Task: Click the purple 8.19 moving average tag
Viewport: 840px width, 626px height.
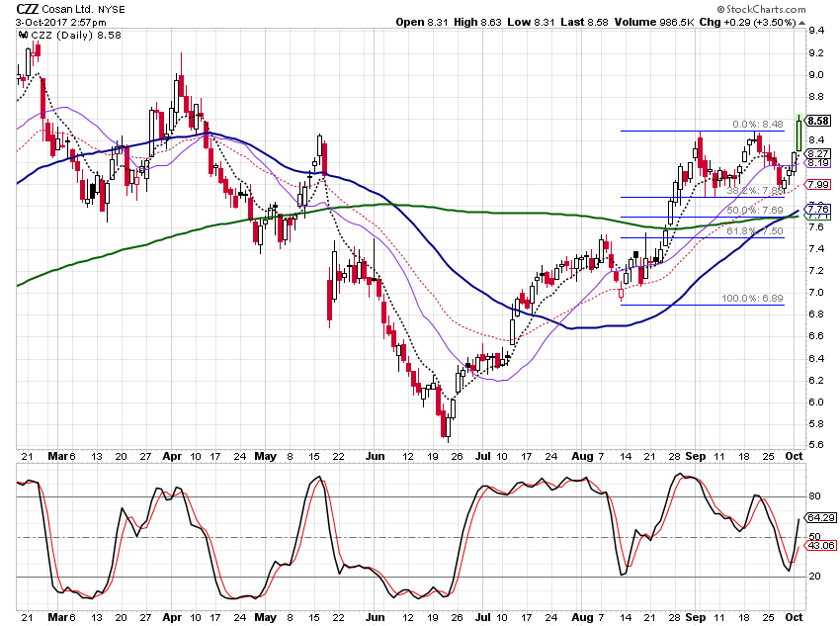Action: tap(818, 163)
